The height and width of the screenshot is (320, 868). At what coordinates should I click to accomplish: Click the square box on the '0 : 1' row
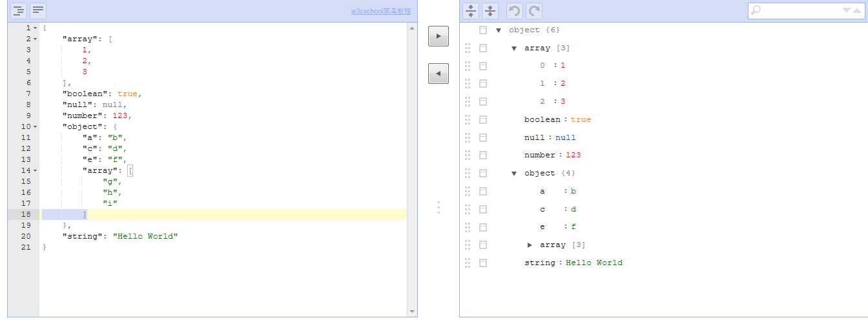coord(482,65)
